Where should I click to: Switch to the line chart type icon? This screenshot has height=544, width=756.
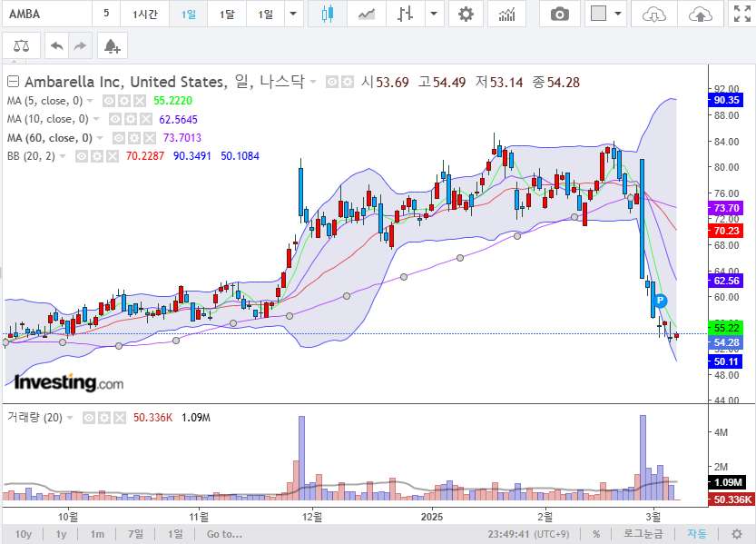pyautogui.click(x=367, y=14)
